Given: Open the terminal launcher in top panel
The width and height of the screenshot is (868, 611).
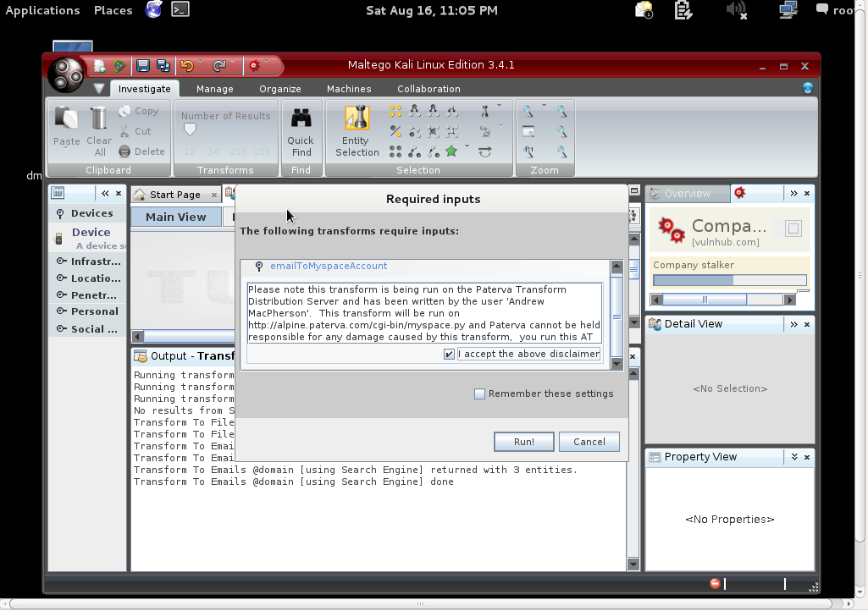Looking at the screenshot, I should point(180,9).
